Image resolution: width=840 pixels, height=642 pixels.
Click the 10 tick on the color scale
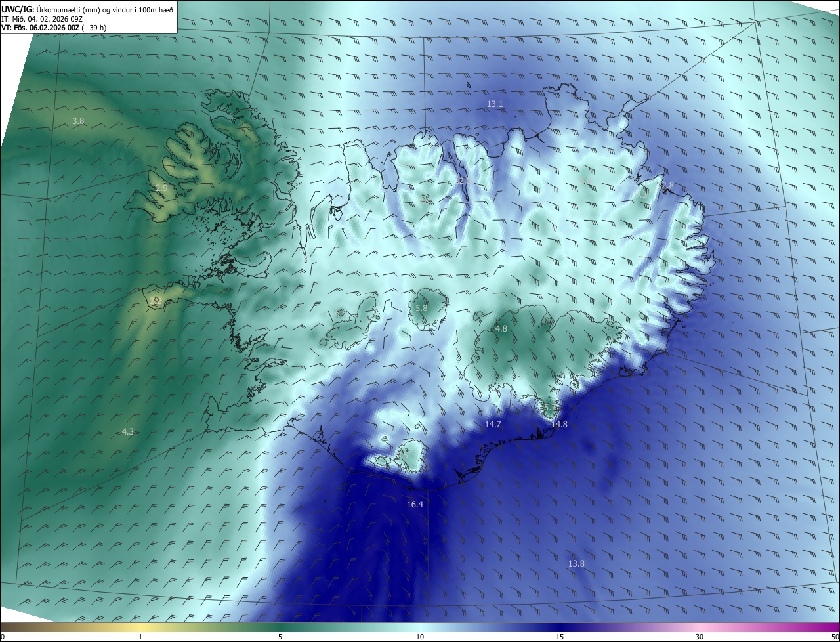420,637
